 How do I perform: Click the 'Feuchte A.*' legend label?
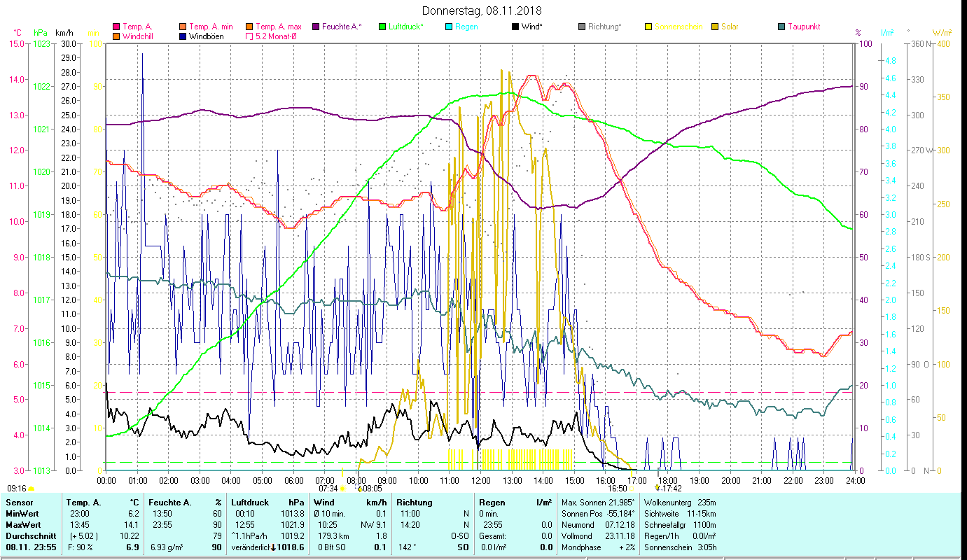click(x=342, y=27)
